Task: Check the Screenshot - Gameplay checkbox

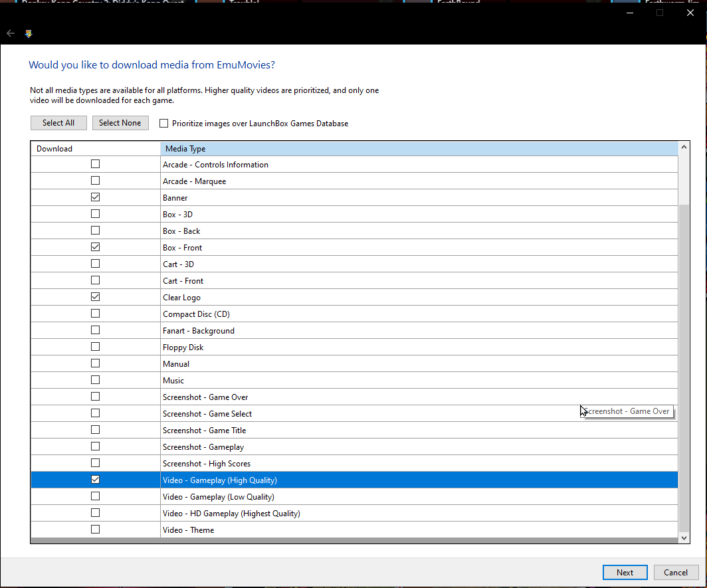Action: (x=95, y=446)
